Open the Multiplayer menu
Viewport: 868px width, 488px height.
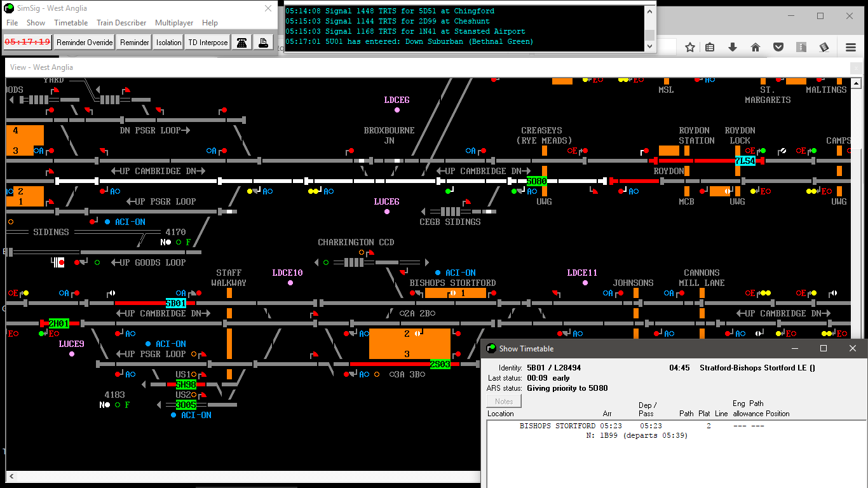point(174,23)
